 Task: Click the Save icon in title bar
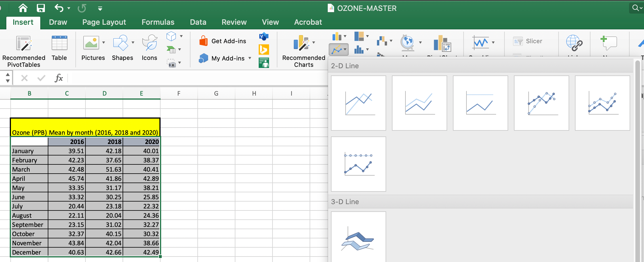(41, 8)
